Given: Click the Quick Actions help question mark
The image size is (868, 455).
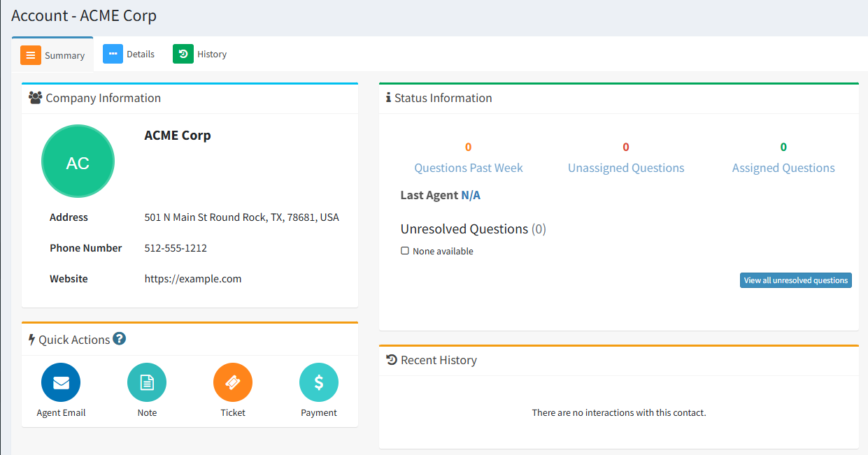Looking at the screenshot, I should click(x=120, y=339).
